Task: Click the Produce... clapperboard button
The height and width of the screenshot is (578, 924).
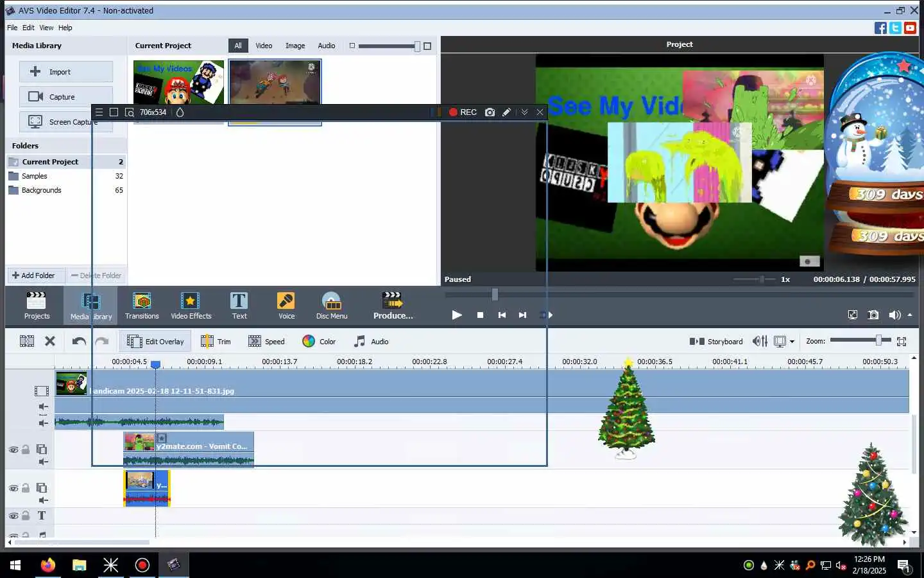Action: click(393, 306)
